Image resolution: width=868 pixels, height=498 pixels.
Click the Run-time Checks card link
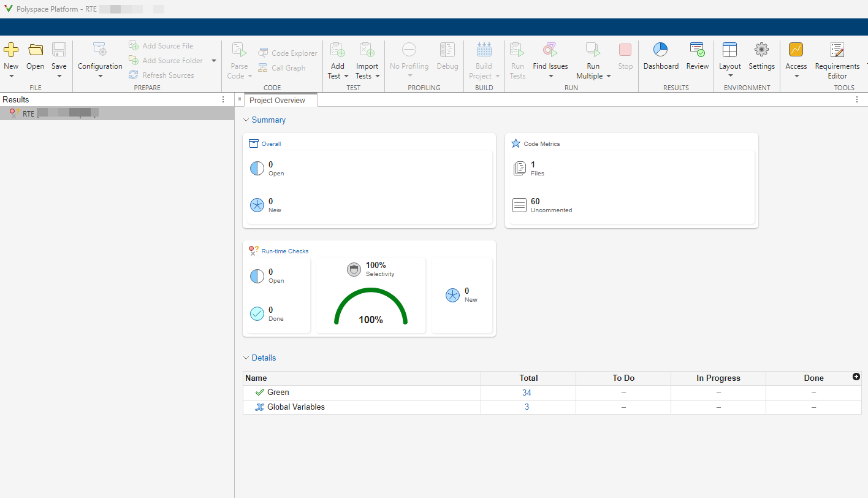(x=285, y=251)
